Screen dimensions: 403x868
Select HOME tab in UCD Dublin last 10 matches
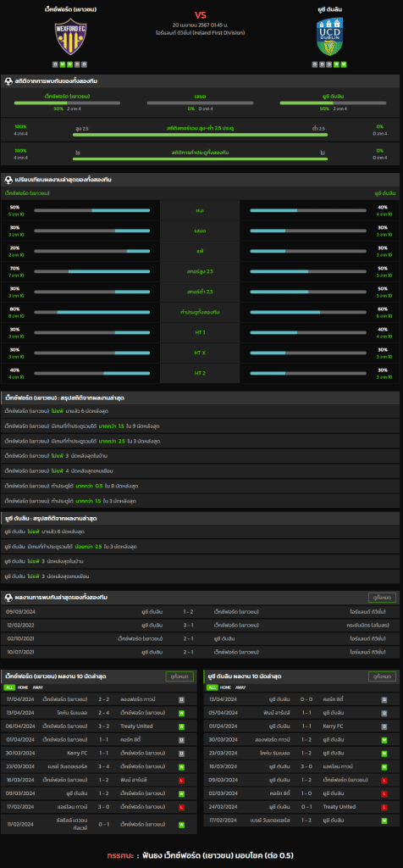[x=225, y=687]
